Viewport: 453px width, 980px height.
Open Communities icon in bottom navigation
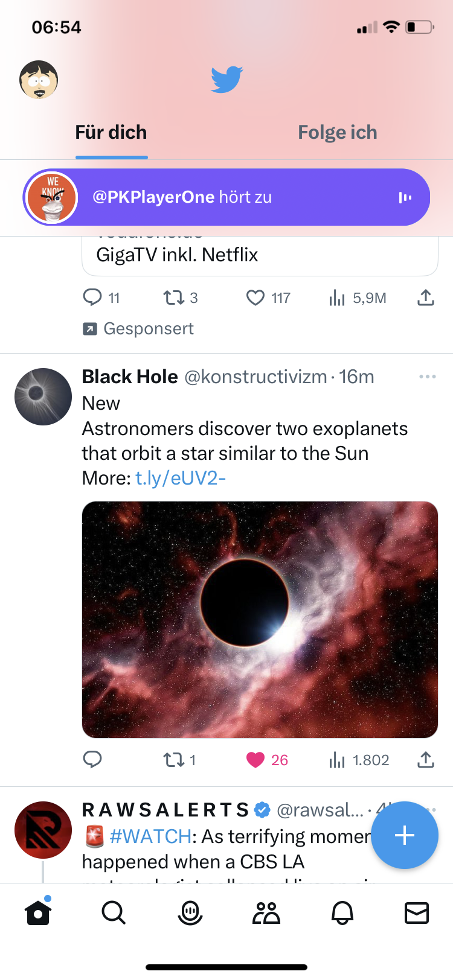click(266, 913)
